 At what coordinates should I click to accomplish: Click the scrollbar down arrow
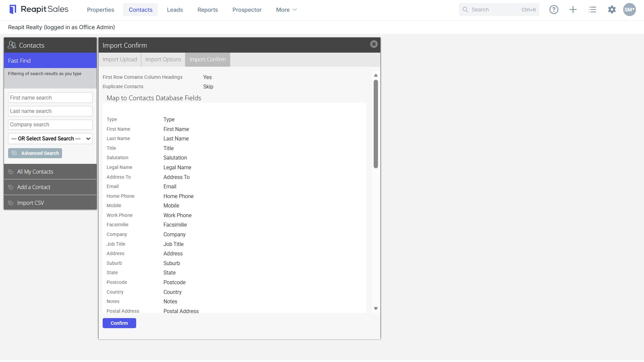point(376,308)
